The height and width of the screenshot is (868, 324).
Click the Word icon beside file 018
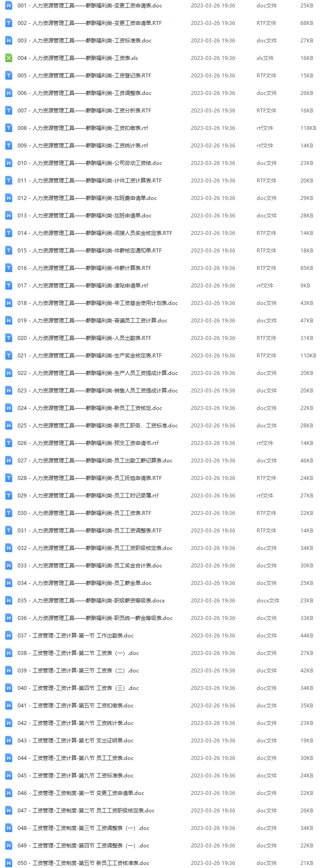(8, 303)
